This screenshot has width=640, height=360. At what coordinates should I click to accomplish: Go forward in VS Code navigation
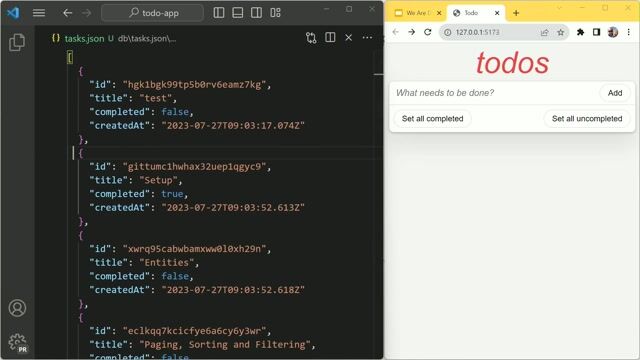pyautogui.click(x=87, y=13)
